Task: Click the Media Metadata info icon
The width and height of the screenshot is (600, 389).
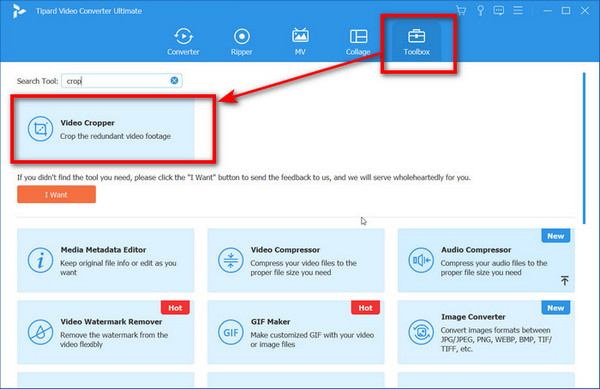Action: 40,260
